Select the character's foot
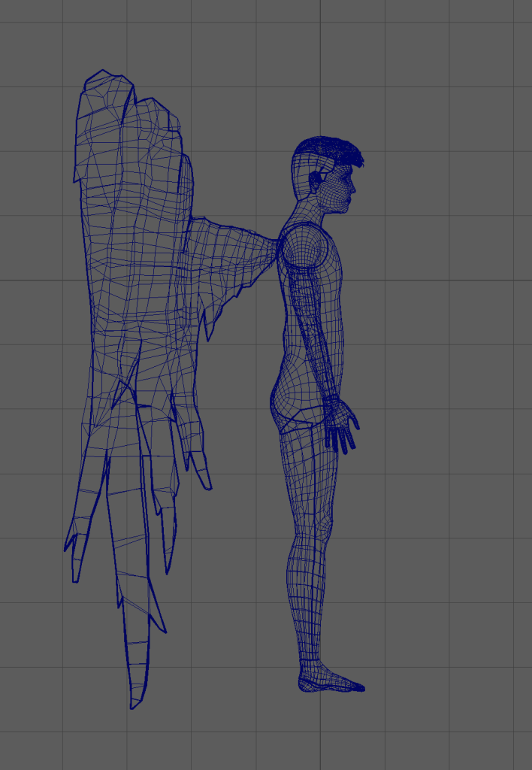Screen dimensions: 532x770 click(331, 682)
